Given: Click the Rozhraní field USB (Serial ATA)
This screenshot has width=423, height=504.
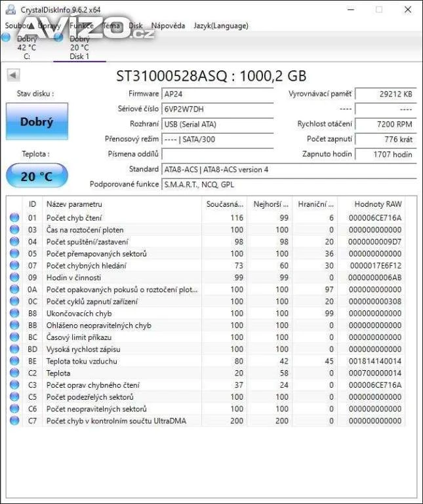Looking at the screenshot, I should tap(218, 125).
